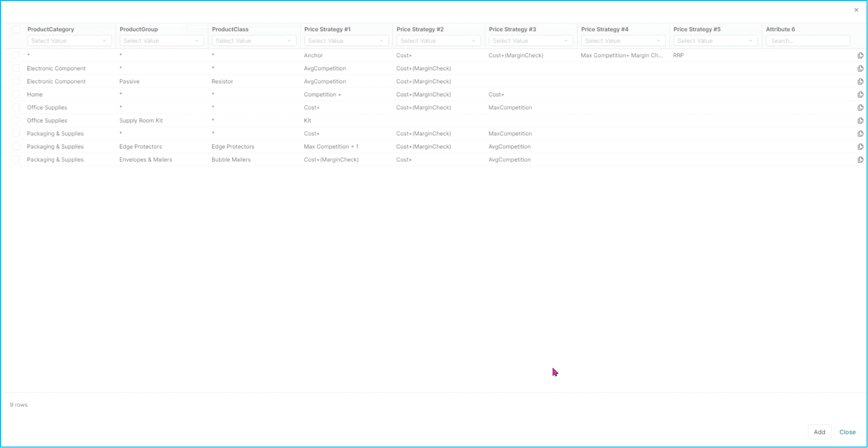The width and height of the screenshot is (868, 448).
Task: Expand the Price Strategy #4 dropdown
Action: 623,41
